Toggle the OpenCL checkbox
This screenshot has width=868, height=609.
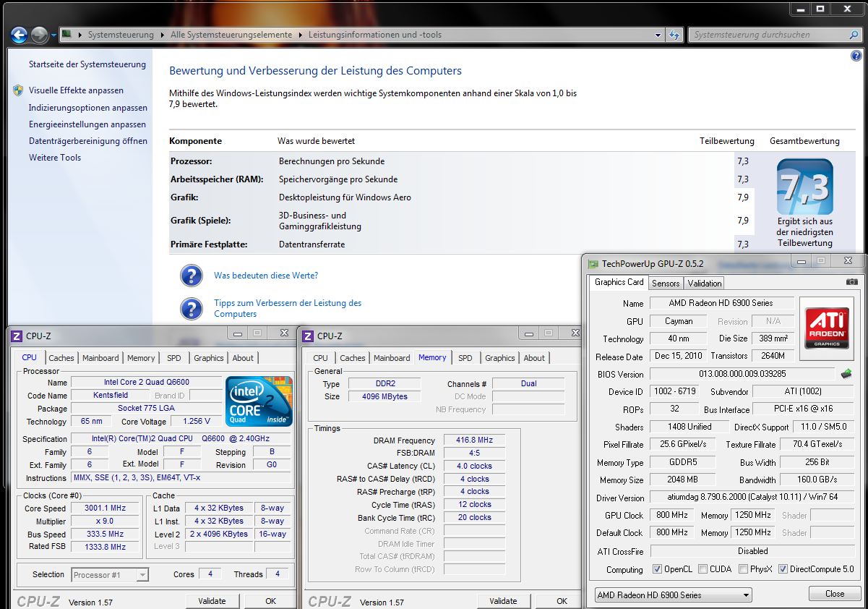[x=657, y=569]
